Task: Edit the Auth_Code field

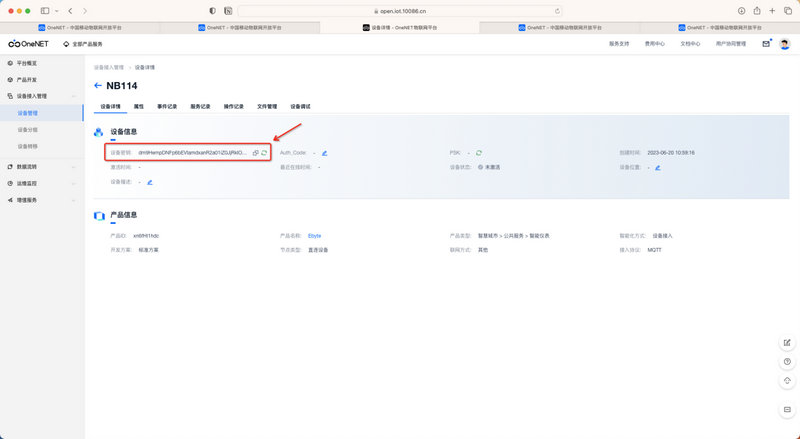Action: pos(324,153)
